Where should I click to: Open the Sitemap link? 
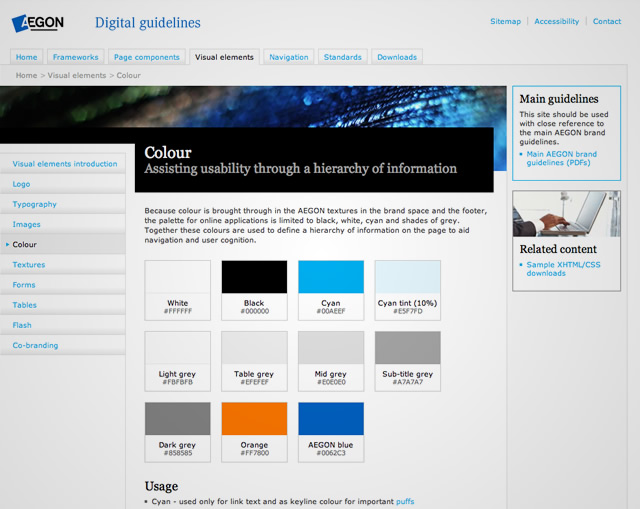click(x=505, y=21)
